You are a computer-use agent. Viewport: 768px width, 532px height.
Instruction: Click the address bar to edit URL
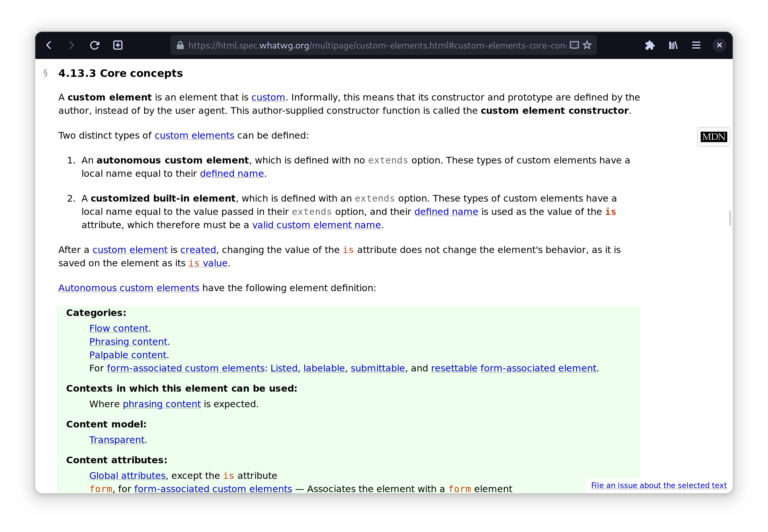coord(367,45)
